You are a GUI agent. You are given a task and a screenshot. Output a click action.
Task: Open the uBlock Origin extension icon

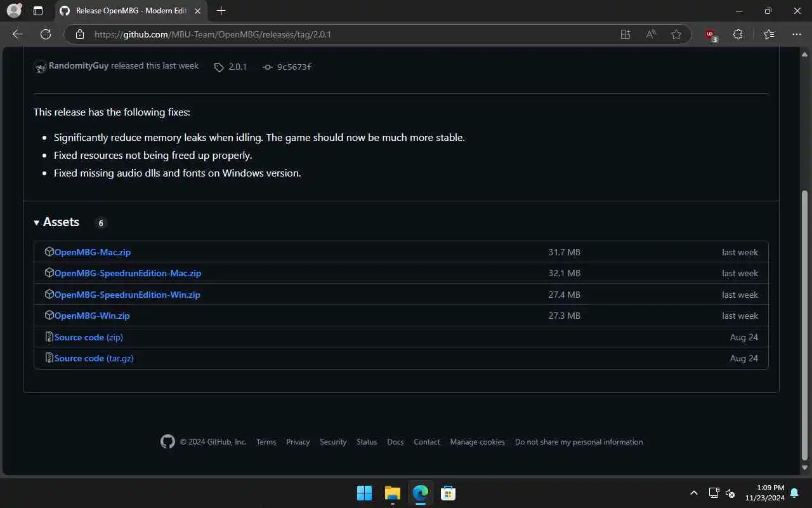coord(710,35)
